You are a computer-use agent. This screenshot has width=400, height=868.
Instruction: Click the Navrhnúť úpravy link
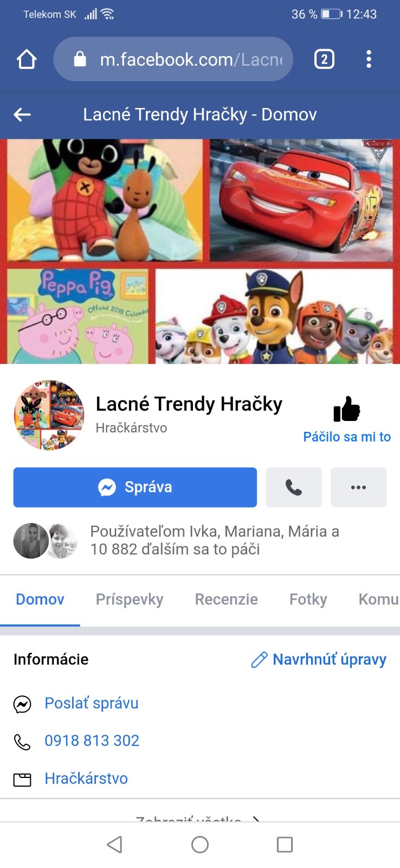coord(319,660)
